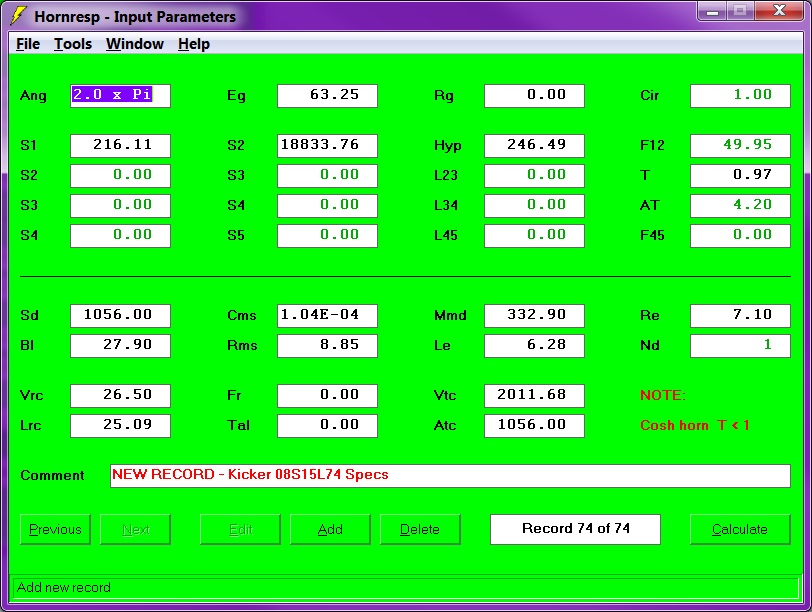Click the Atc field showing 1056.00
Image resolution: width=812 pixels, height=612 pixels.
point(534,426)
